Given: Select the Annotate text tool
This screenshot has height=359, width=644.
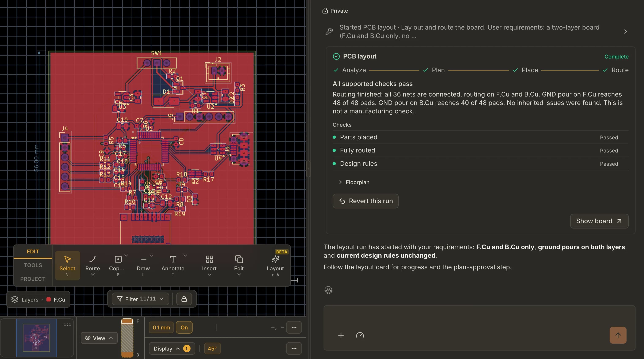Looking at the screenshot, I should (173, 265).
